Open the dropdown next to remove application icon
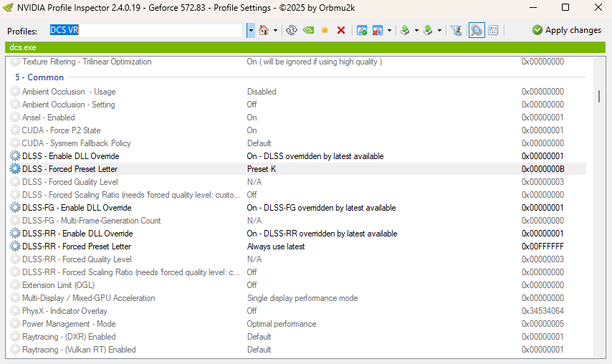Screen dimensions: 612x364 [x=390, y=30]
